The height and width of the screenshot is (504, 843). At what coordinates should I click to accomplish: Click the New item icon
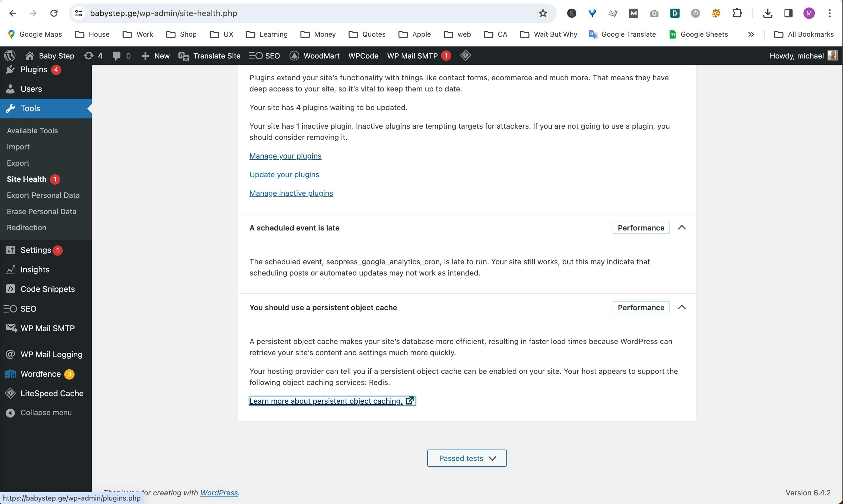click(146, 56)
